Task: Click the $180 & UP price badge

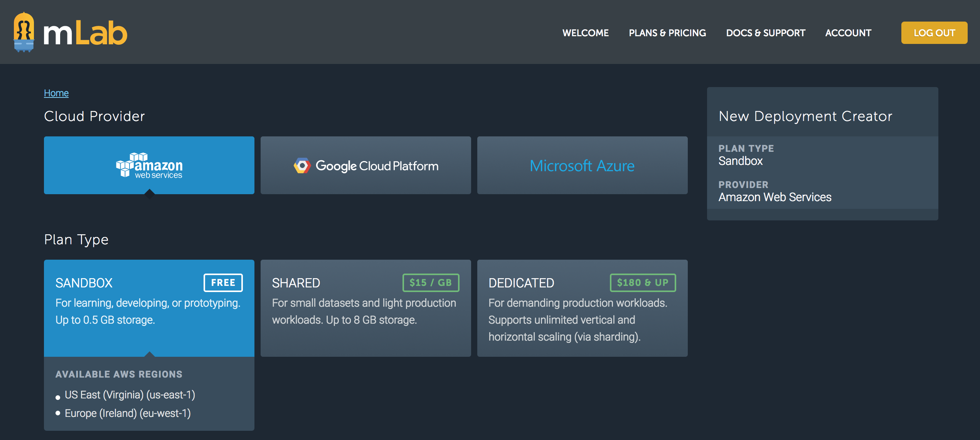Action: pos(642,282)
